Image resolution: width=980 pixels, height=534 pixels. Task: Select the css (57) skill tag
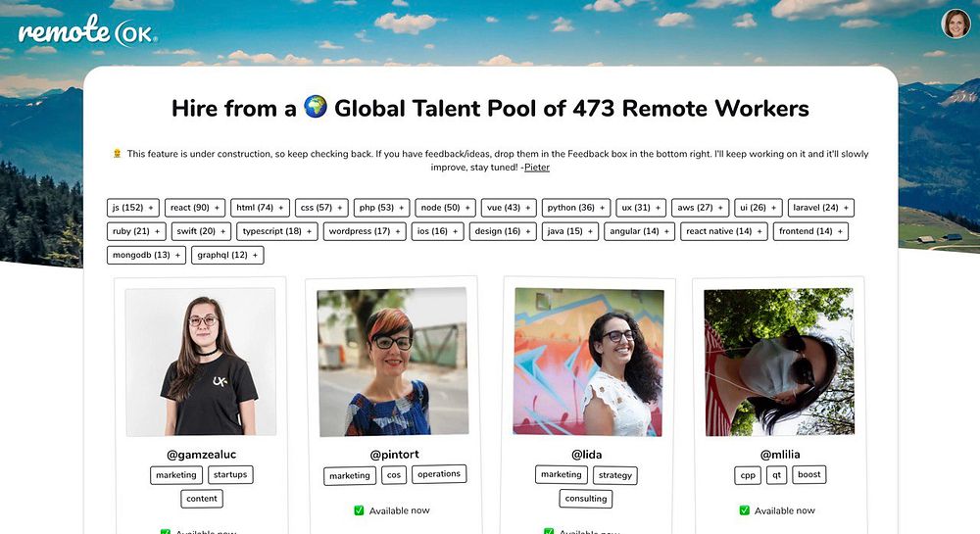(x=321, y=208)
